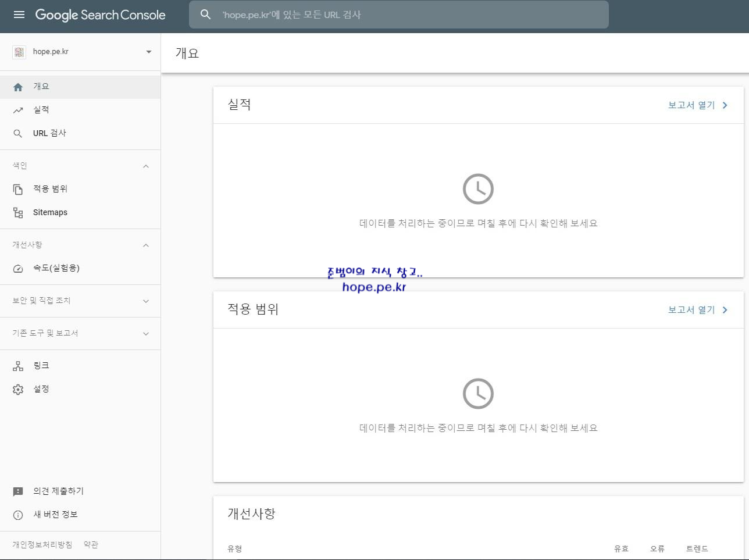Viewport: 749px width, 560px height.
Task: Click the gear icon beside 설정
Action: [18, 389]
